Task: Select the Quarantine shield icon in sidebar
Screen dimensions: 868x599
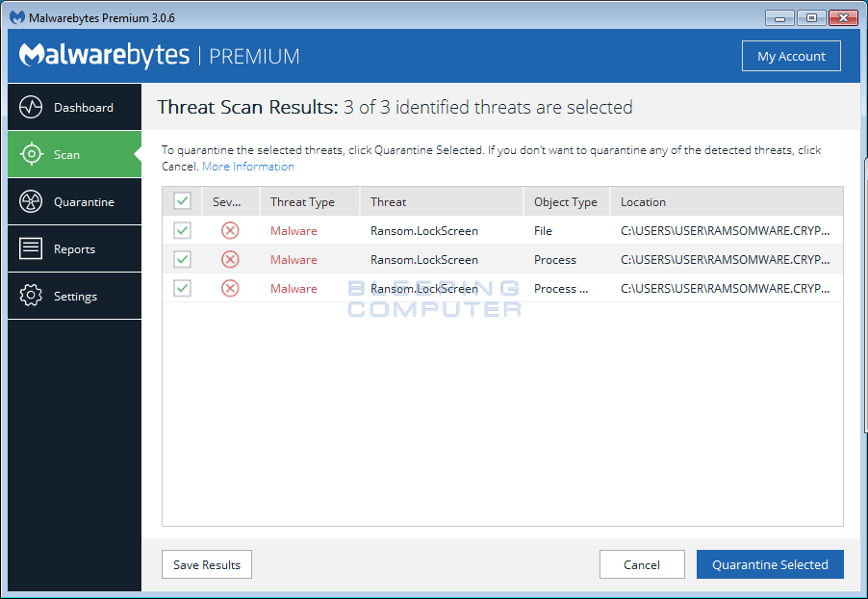Action: tap(33, 201)
